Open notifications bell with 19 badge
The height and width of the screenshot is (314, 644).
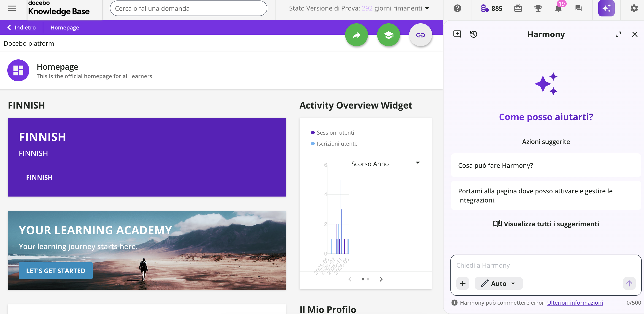(558, 8)
